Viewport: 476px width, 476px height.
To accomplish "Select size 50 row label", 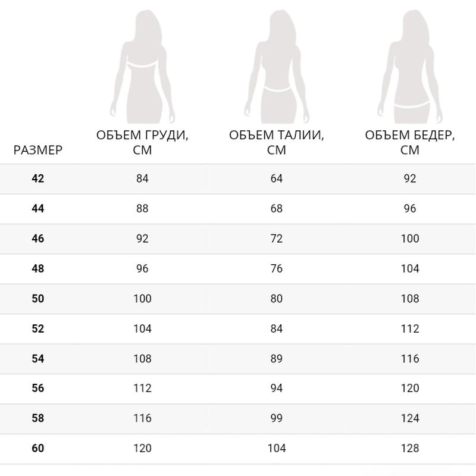I will 38,299.
